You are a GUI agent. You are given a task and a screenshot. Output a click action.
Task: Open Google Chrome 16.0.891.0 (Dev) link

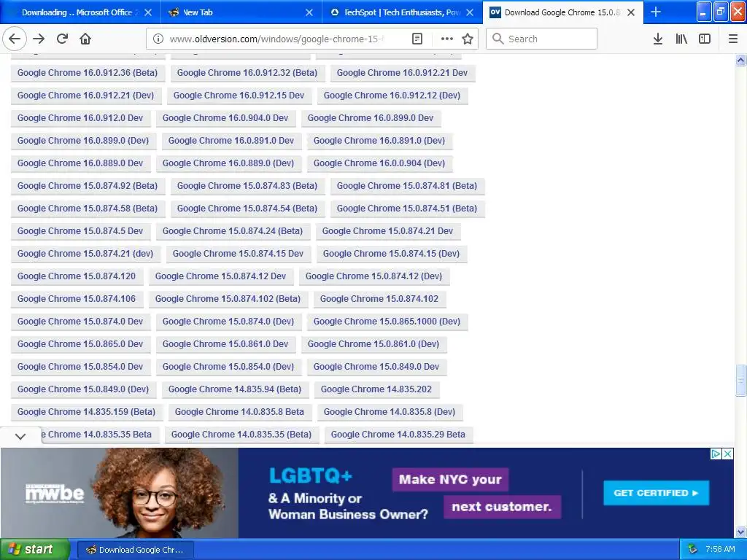coord(379,141)
